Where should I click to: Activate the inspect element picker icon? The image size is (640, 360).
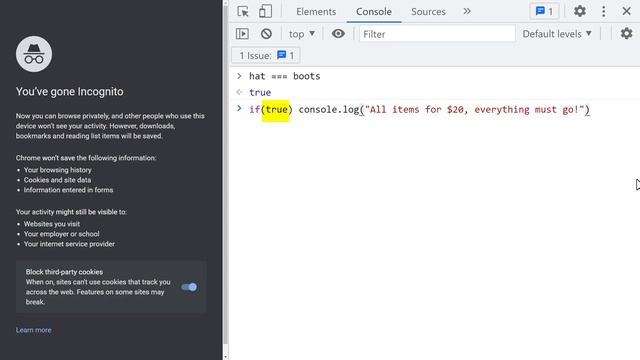[243, 11]
